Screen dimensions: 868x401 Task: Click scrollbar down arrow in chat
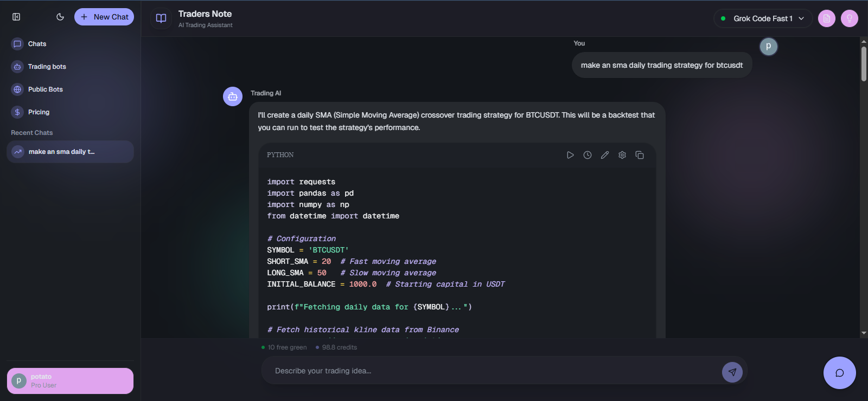pyautogui.click(x=864, y=333)
